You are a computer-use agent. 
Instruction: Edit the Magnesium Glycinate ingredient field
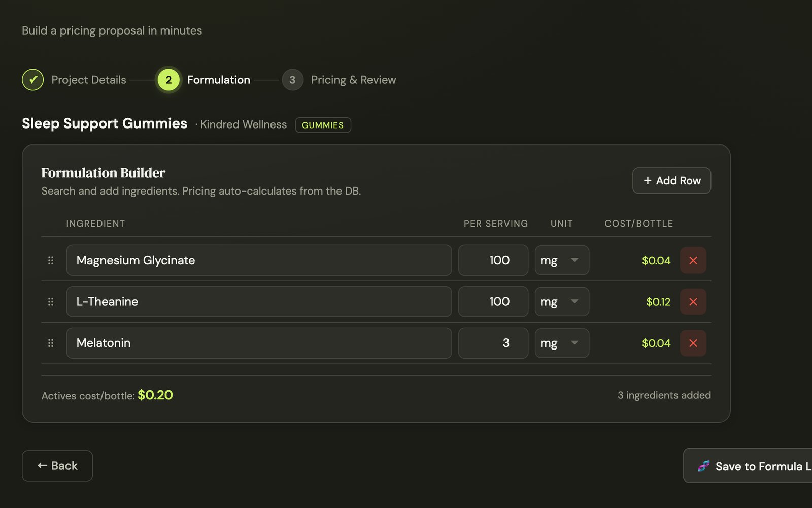[x=259, y=260]
